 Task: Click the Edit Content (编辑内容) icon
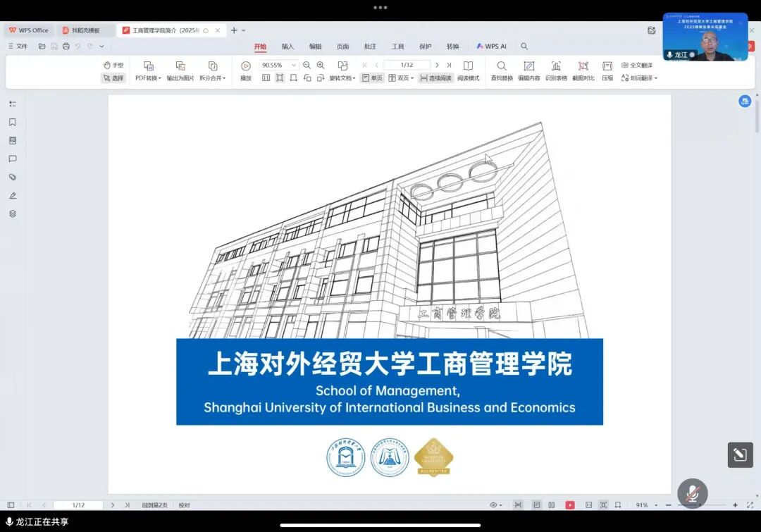point(528,66)
